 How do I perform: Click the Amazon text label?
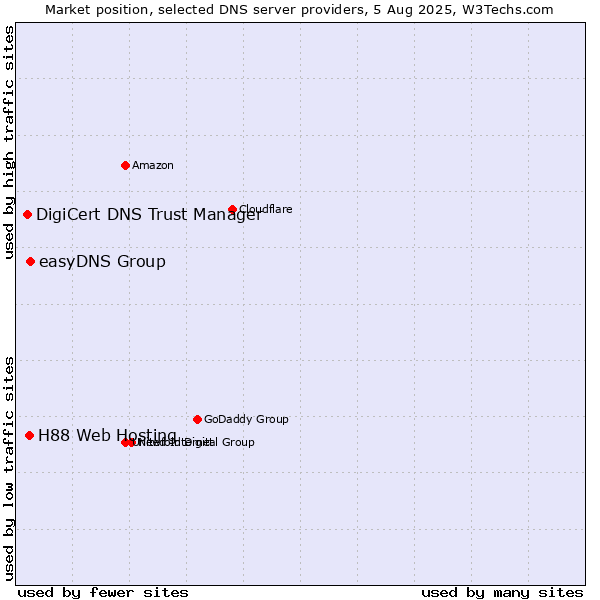pyautogui.click(x=153, y=165)
